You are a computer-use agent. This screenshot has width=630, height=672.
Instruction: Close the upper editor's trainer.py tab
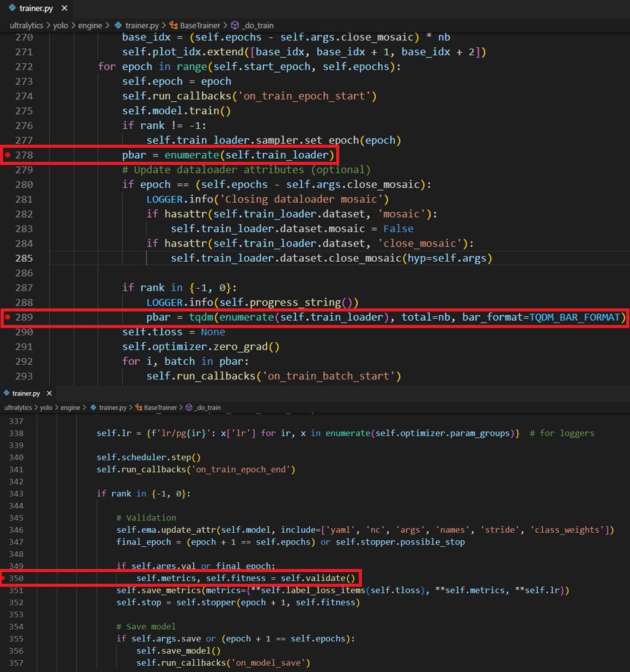tap(64, 8)
